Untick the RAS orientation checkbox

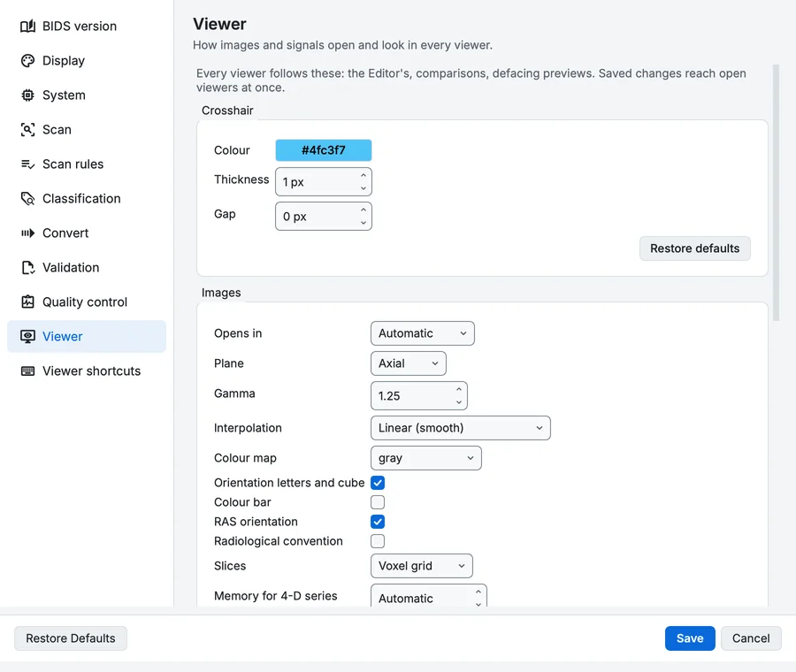tap(378, 522)
